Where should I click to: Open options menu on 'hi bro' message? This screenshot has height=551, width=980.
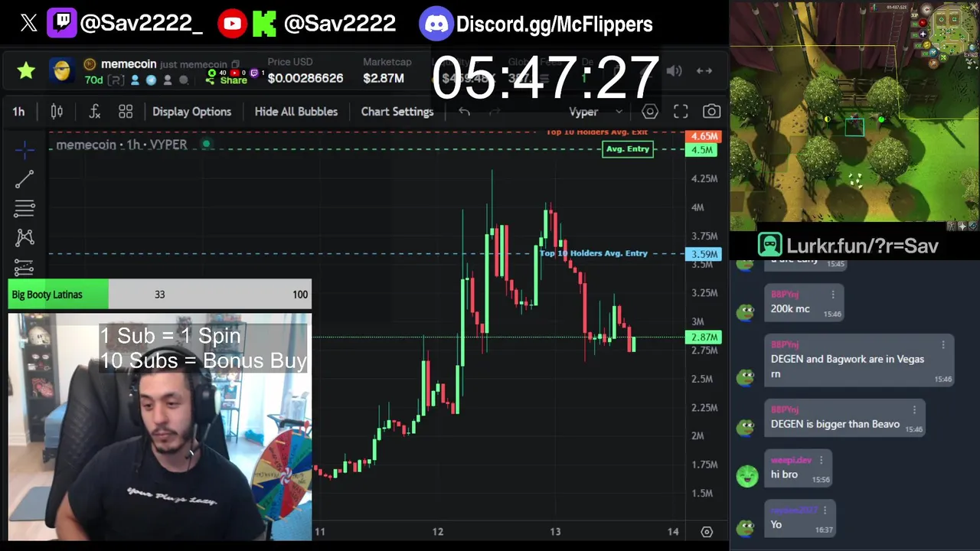coord(821,461)
